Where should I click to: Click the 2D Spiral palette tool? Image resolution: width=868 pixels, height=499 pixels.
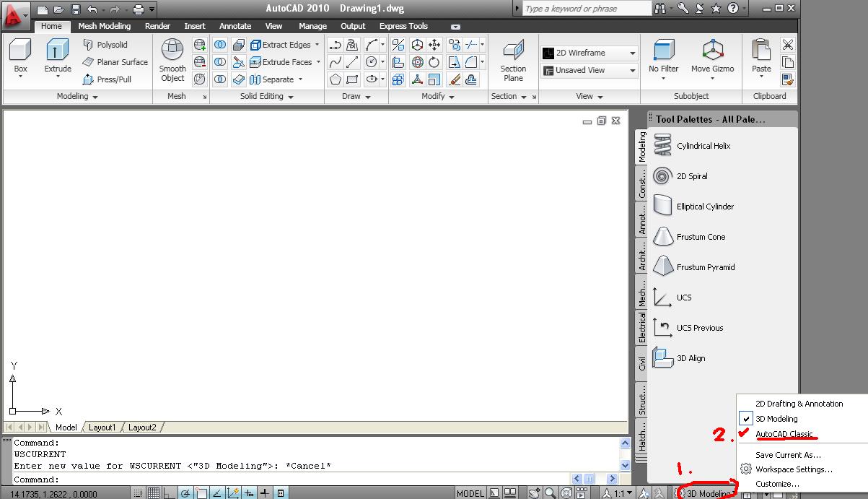[680, 176]
